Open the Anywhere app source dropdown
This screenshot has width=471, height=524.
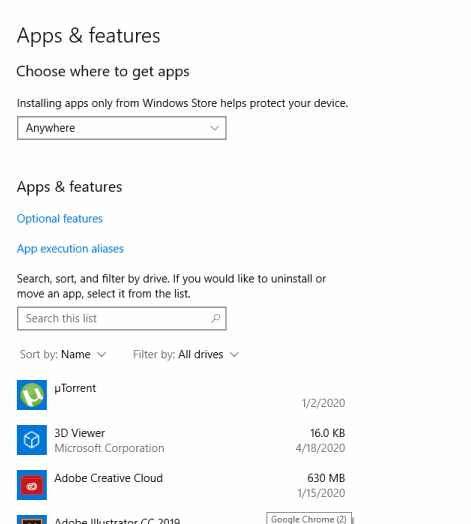point(122,128)
